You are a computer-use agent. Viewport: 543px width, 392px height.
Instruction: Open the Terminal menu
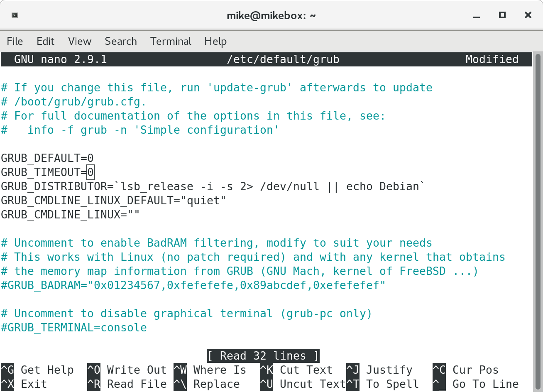[x=171, y=41]
